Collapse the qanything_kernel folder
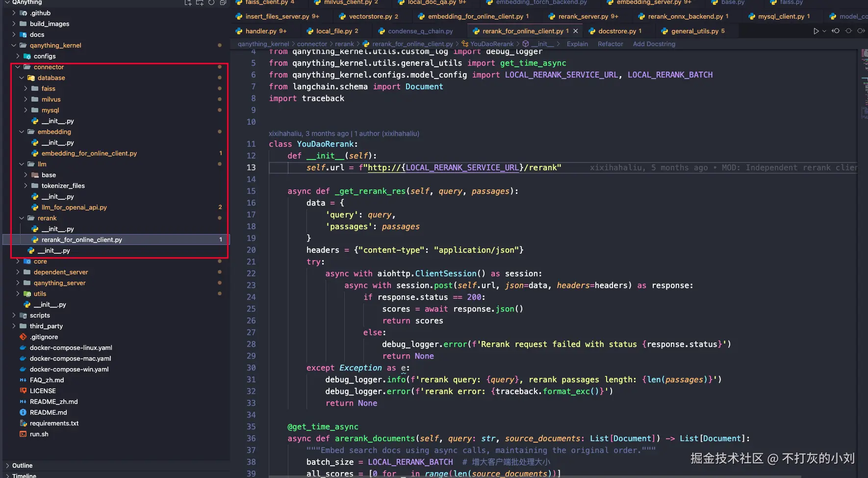 pyautogui.click(x=14, y=46)
